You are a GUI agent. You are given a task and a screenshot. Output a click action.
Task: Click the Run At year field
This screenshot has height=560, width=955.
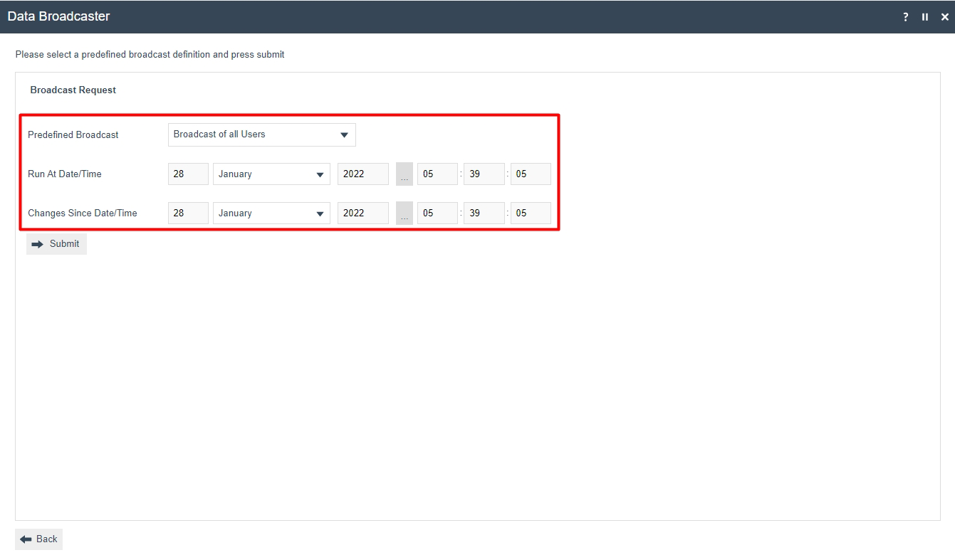362,174
